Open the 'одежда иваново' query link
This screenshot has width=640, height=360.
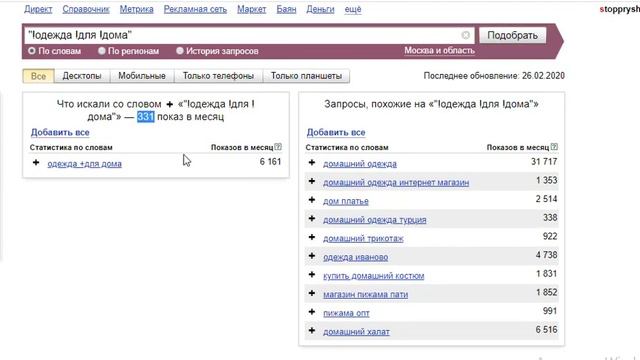[x=355, y=258]
